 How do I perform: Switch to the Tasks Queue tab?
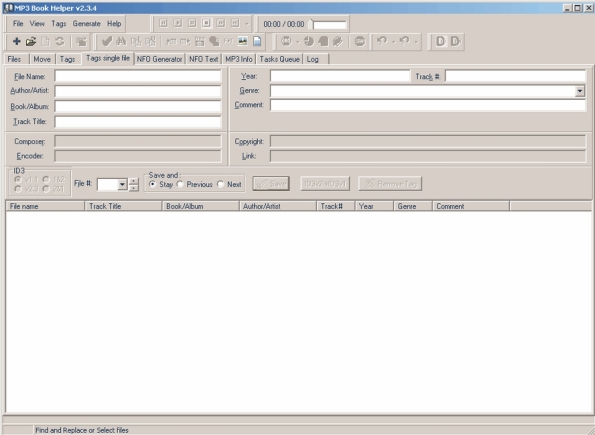[x=280, y=59]
